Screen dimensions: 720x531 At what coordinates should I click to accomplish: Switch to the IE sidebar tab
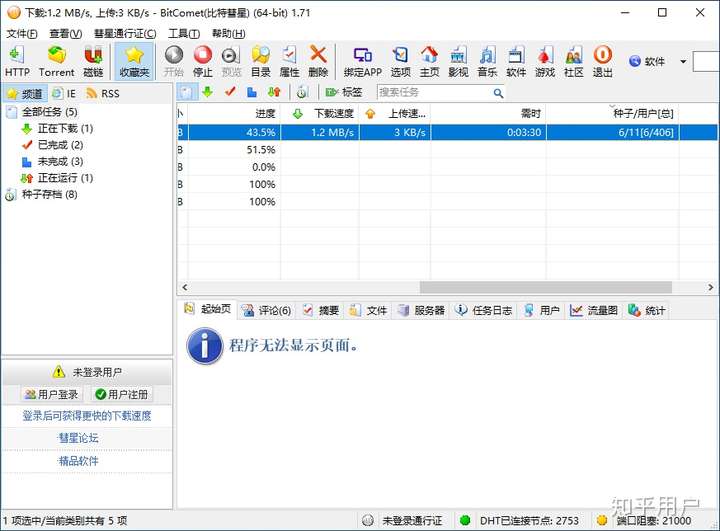(64, 94)
